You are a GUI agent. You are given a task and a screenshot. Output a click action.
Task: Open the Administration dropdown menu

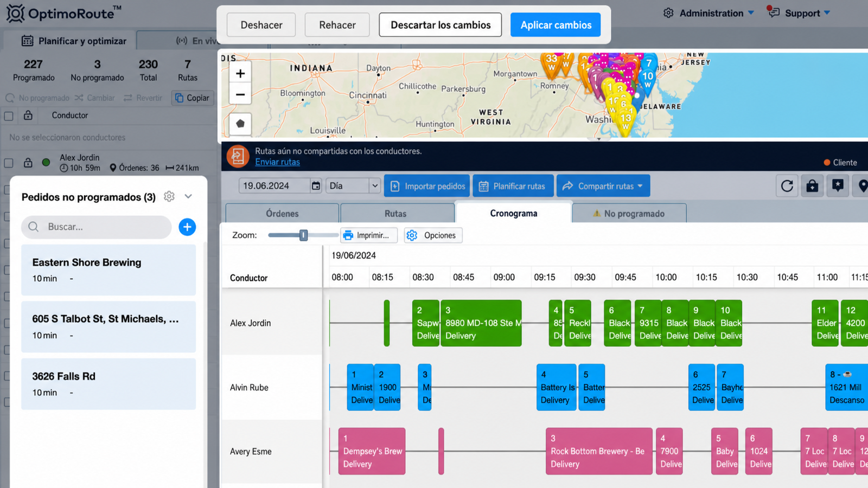751,12
